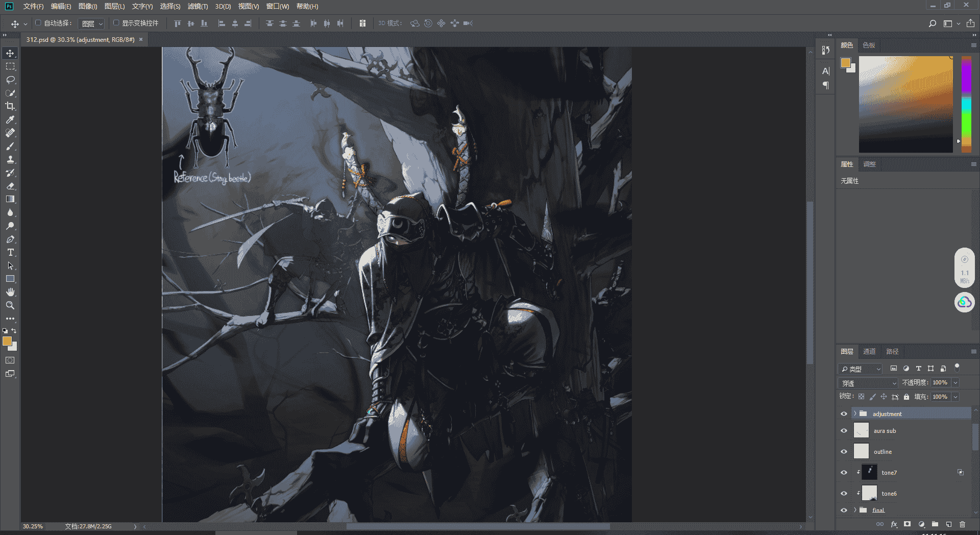Choose the Gradient tool
Screen dimensions: 980x535
point(10,199)
